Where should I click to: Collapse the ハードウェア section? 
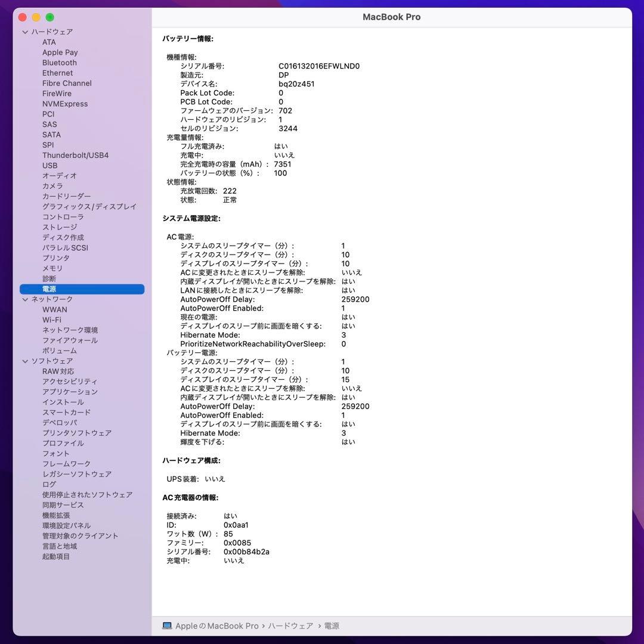point(25,32)
